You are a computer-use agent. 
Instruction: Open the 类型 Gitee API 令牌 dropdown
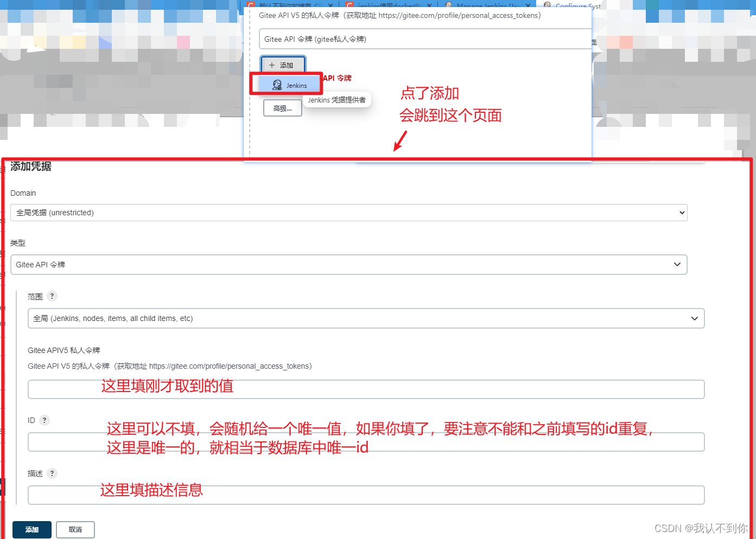point(349,265)
